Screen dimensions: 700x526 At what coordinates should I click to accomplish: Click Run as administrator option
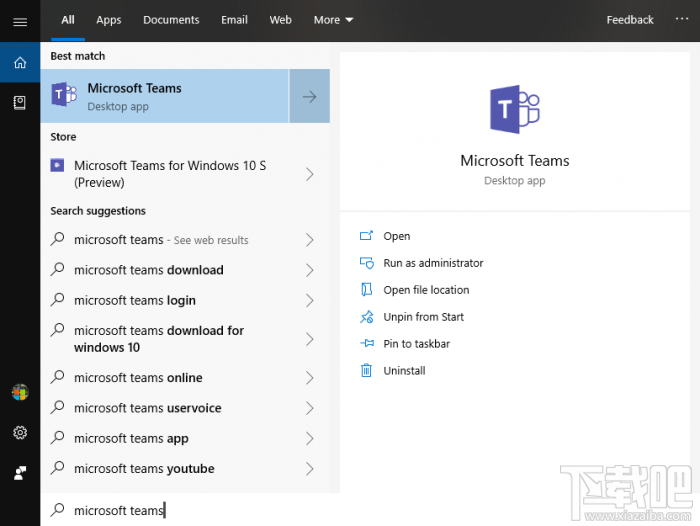tap(433, 263)
